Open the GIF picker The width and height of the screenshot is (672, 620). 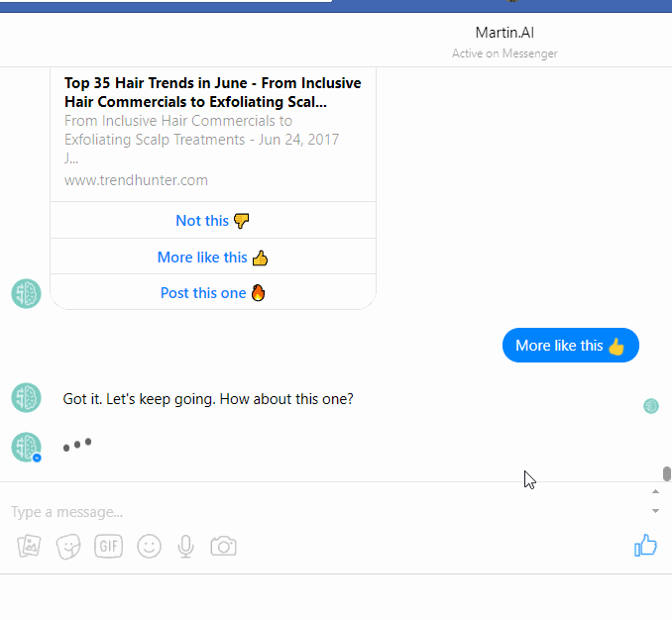point(108,546)
